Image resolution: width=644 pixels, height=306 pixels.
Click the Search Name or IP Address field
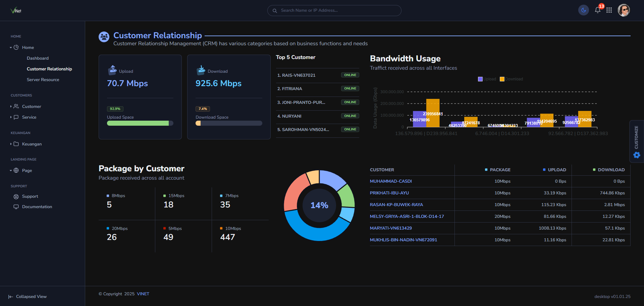coord(334,10)
